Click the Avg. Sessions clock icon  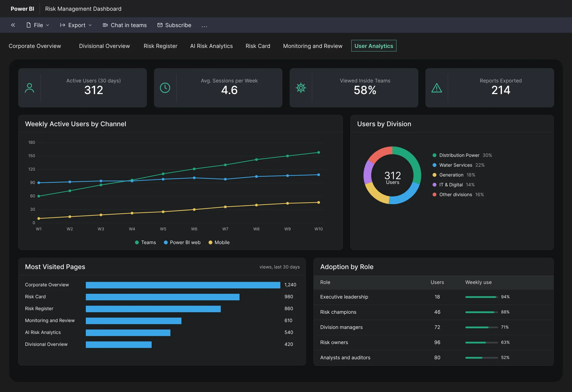[165, 88]
